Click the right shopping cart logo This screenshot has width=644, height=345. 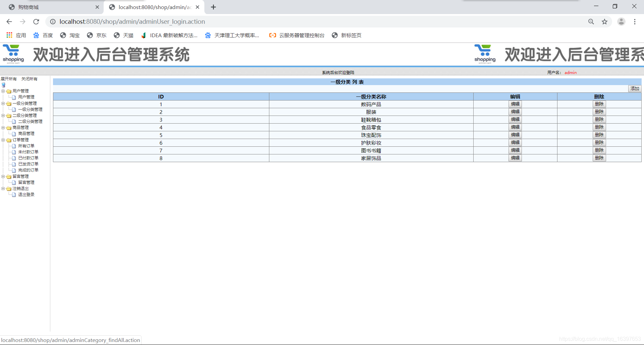click(x=485, y=54)
